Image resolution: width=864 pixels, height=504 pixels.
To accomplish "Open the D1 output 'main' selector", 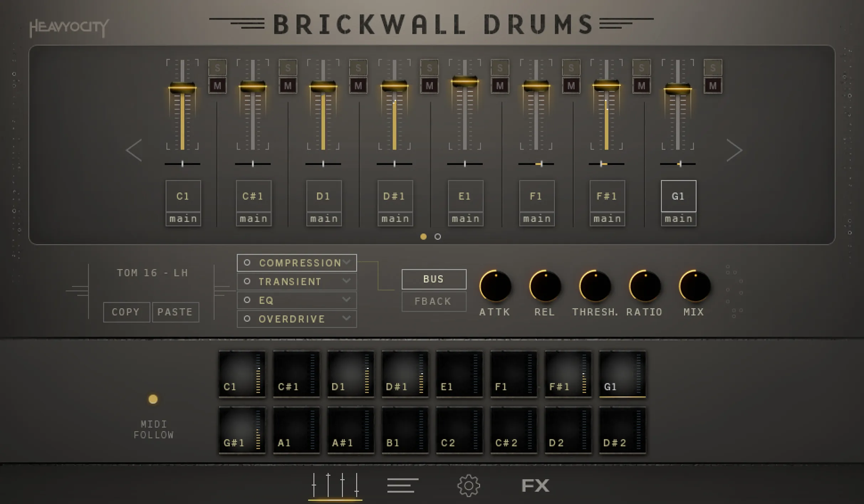I will point(324,219).
